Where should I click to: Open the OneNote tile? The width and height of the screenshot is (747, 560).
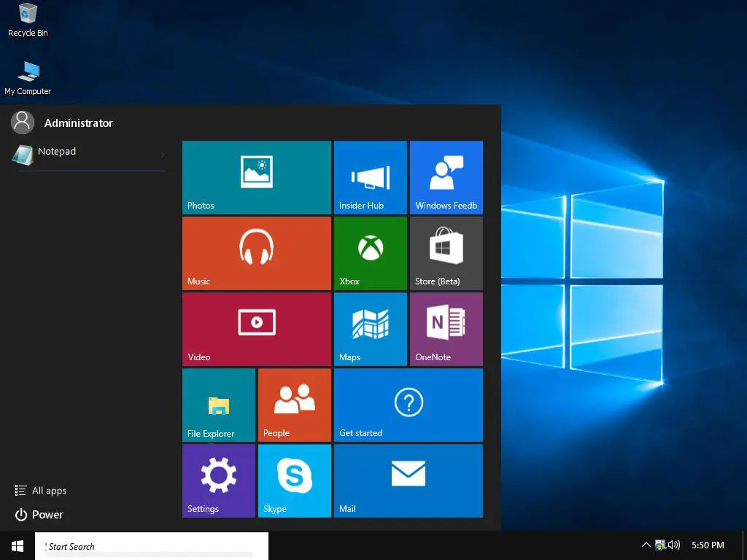click(446, 329)
